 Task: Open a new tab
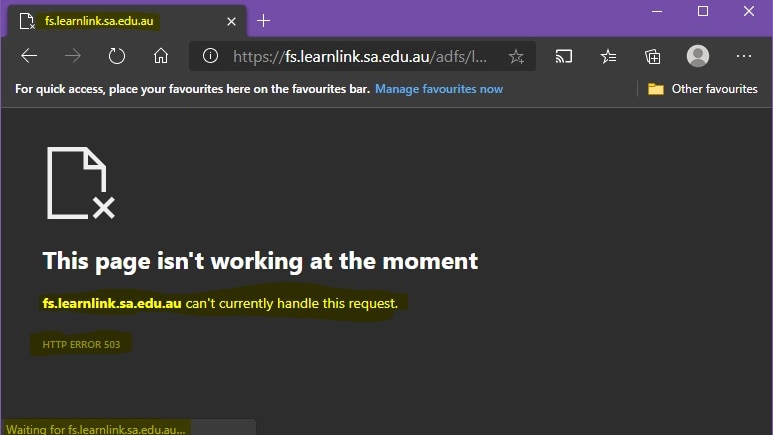click(x=264, y=21)
